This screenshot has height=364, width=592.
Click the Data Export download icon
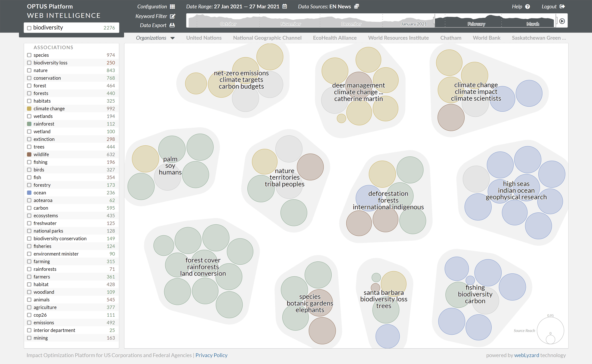pyautogui.click(x=172, y=25)
